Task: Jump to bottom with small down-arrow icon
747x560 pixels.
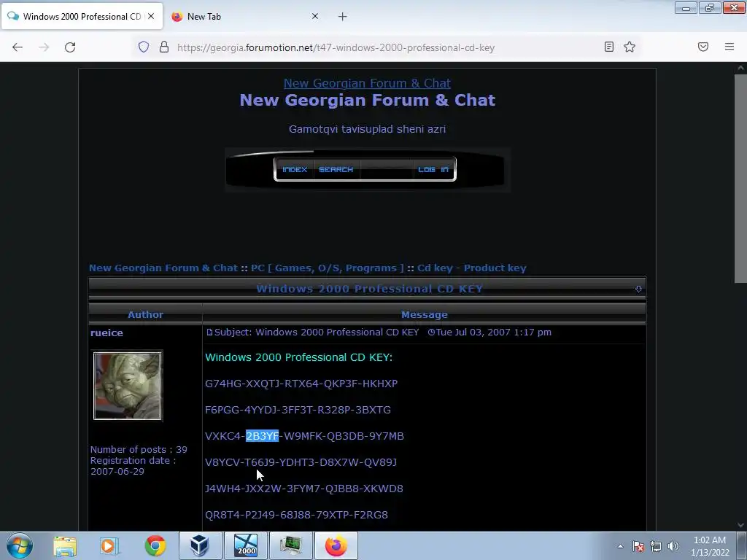Action: [638, 289]
